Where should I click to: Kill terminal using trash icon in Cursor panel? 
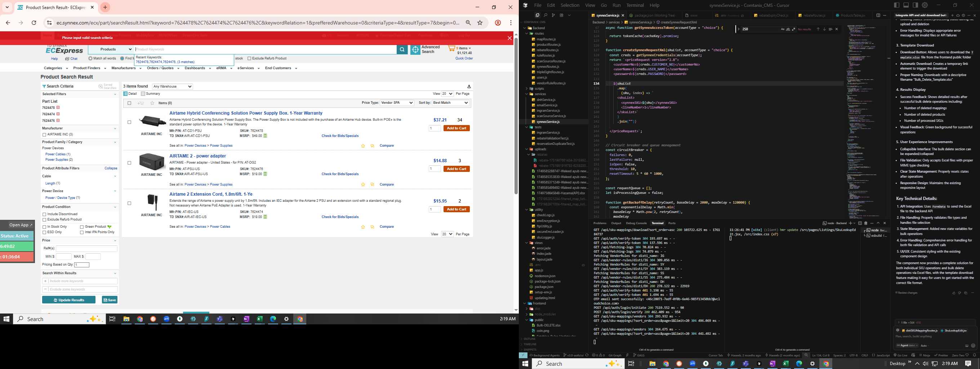click(x=865, y=223)
